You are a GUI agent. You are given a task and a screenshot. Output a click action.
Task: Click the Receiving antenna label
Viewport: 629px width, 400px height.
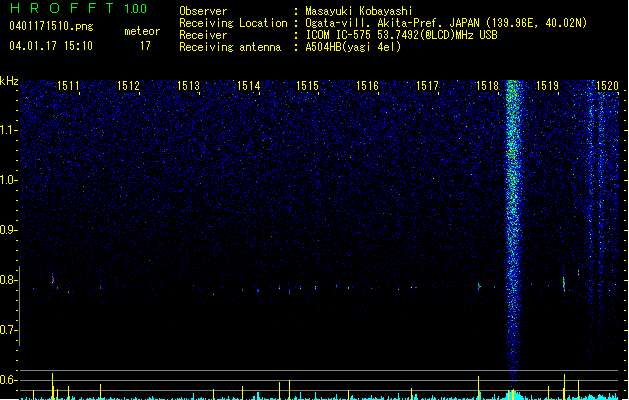point(230,47)
